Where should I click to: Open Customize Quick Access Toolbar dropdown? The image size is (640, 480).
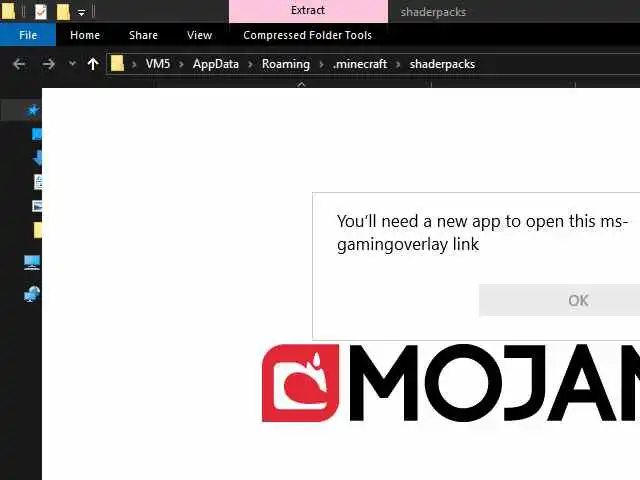click(82, 13)
